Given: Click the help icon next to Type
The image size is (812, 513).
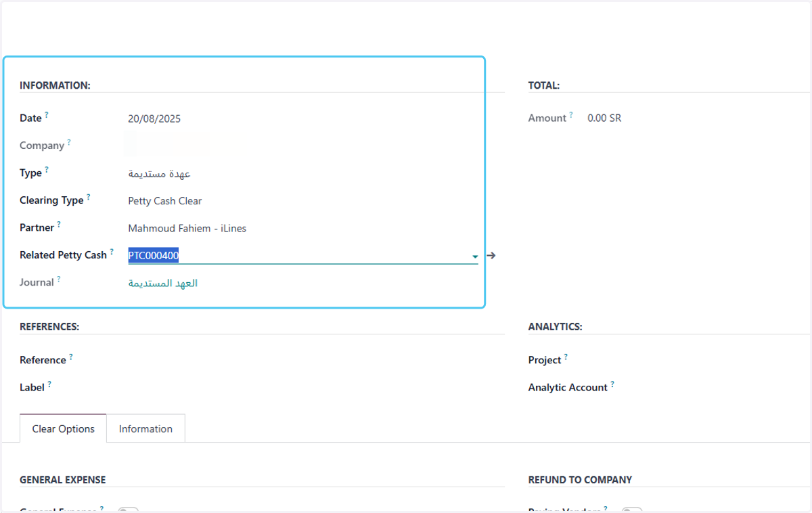Looking at the screenshot, I should coord(47,170).
